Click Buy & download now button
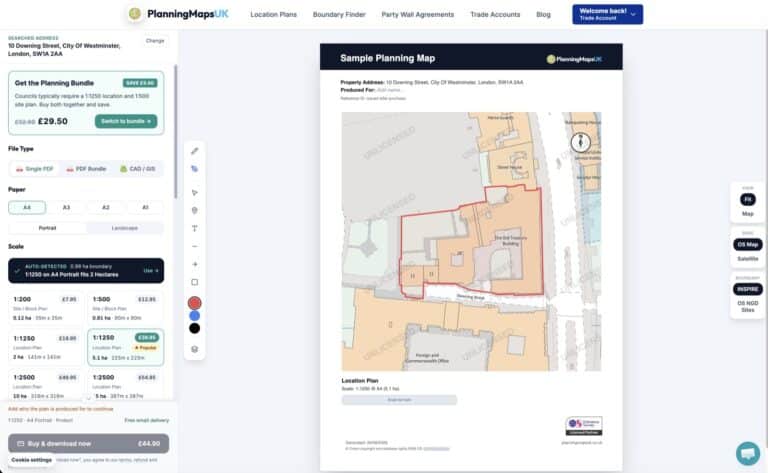768x473 pixels. pos(89,444)
